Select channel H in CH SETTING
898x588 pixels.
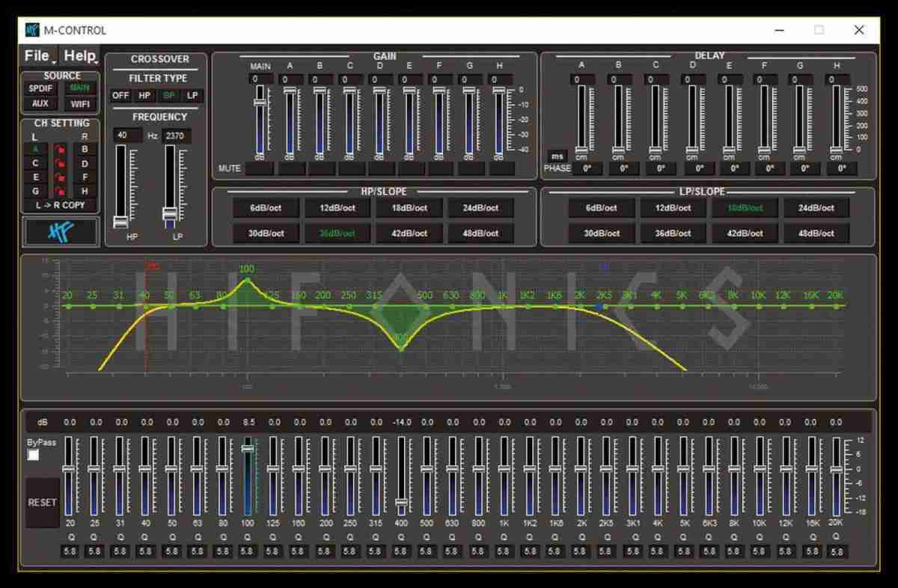click(x=85, y=192)
